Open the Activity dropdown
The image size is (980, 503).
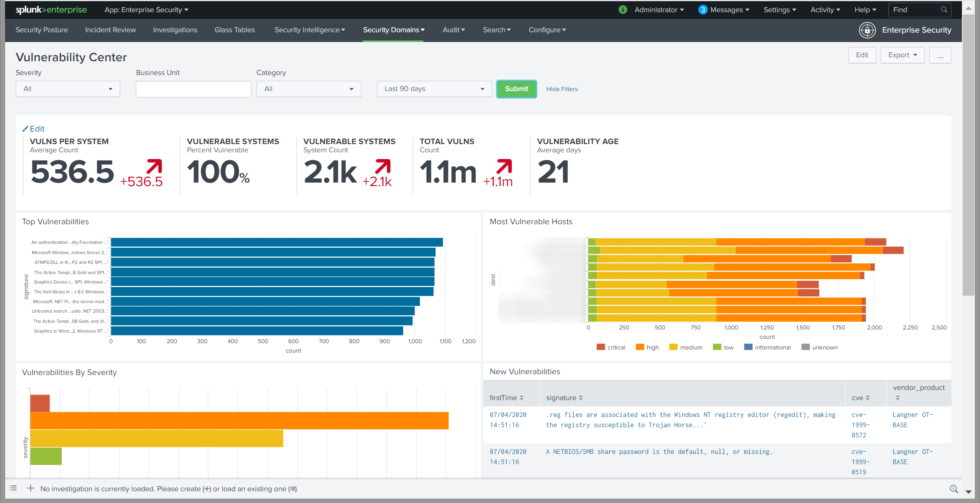[x=825, y=10]
